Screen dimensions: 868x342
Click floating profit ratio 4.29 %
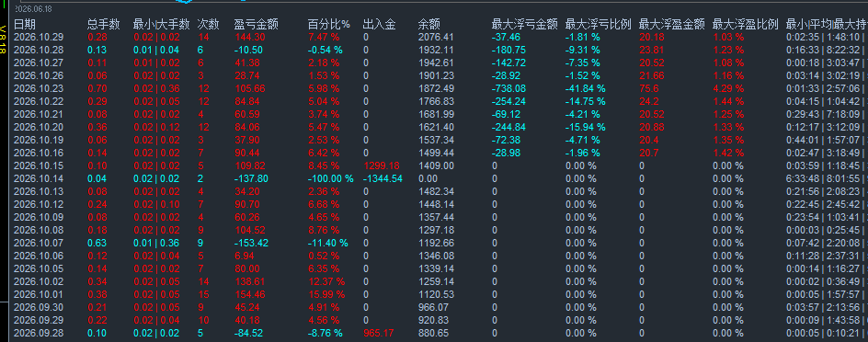pos(728,88)
